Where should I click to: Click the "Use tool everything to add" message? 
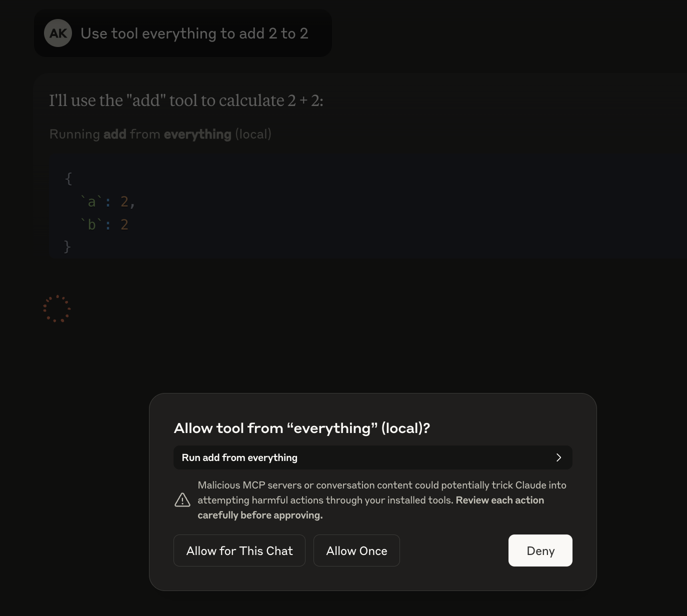click(x=194, y=33)
